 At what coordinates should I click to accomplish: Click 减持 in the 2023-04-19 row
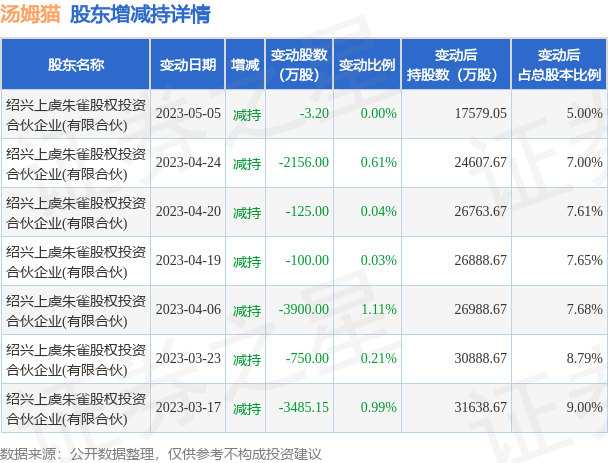point(247,263)
